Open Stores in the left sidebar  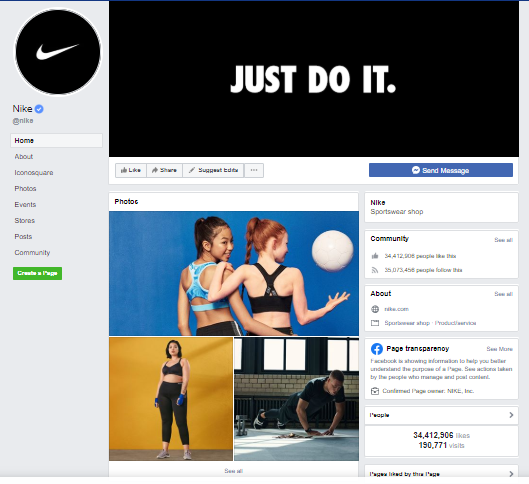coord(25,221)
